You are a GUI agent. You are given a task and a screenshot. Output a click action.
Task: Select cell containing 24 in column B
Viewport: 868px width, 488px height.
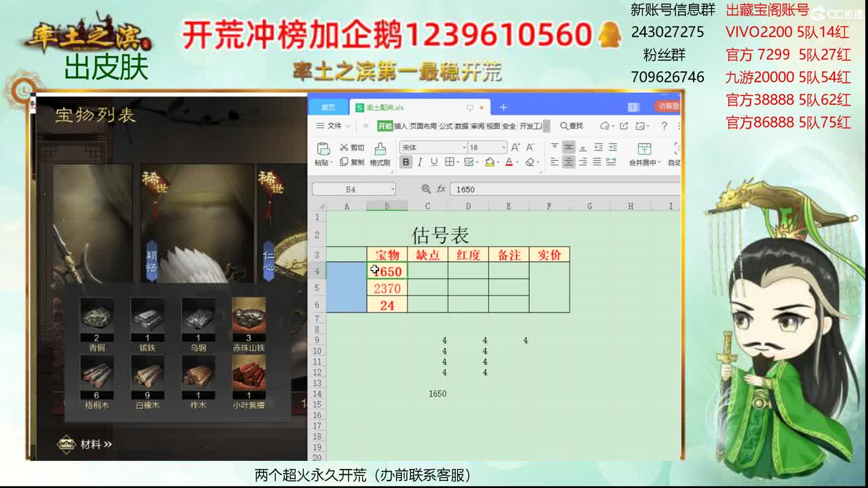click(387, 305)
